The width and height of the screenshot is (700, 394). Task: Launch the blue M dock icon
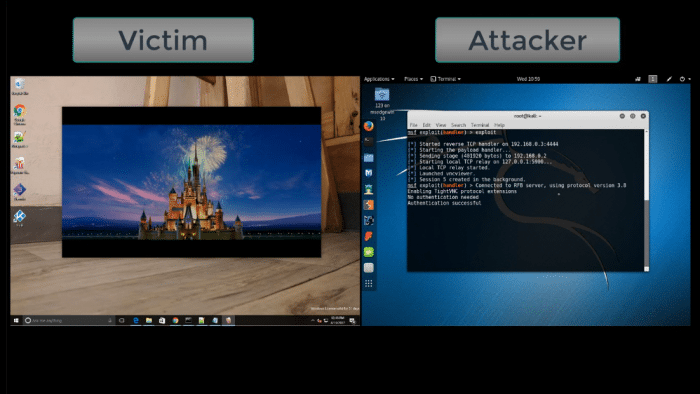(x=369, y=173)
